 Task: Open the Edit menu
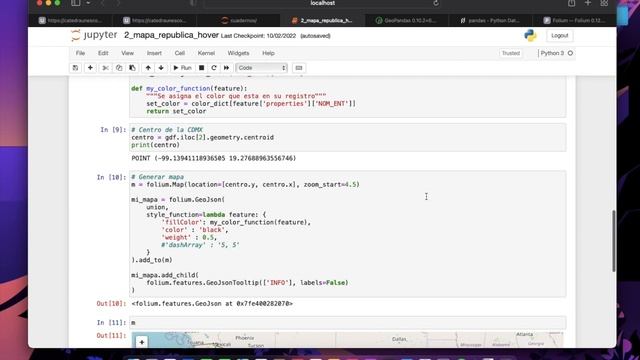click(x=103, y=53)
